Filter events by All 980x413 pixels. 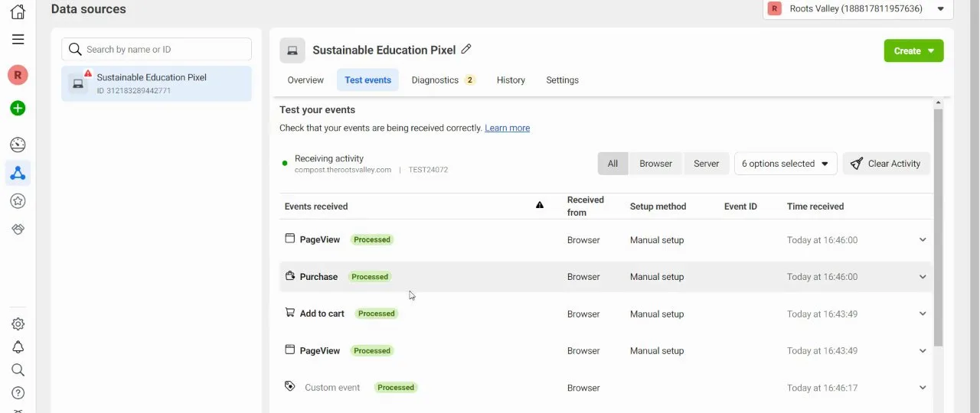[612, 164]
